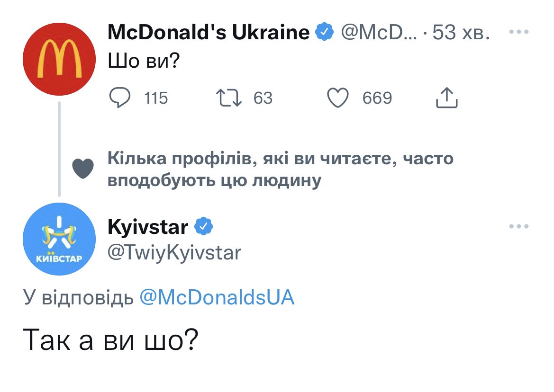Click the verified checkmark beside Kyivstar
554x392 pixels.
coord(204,226)
